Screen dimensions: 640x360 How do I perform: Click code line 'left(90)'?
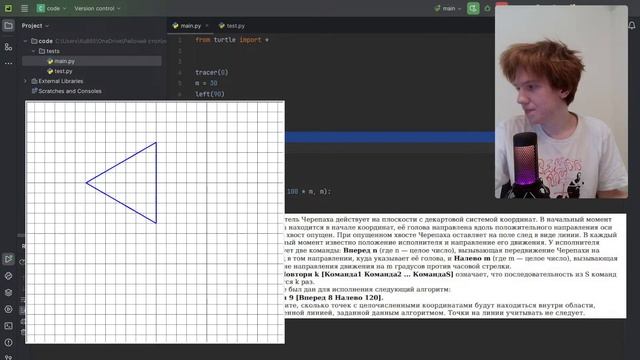pyautogui.click(x=210, y=94)
